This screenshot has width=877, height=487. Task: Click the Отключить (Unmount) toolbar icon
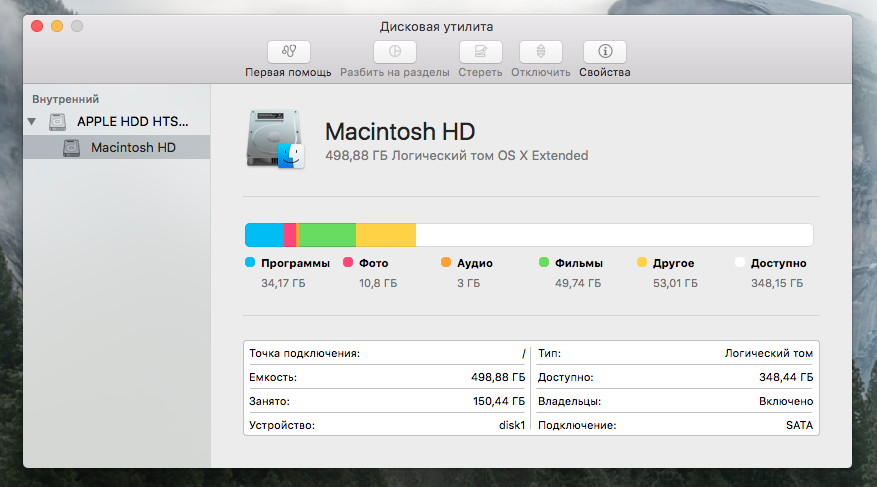pos(540,52)
